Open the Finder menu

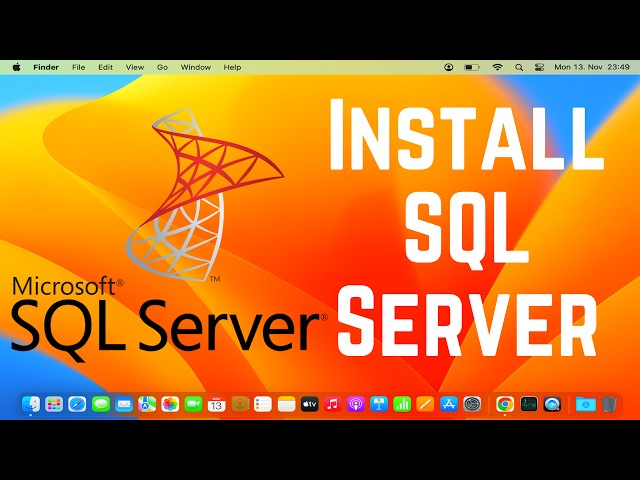[46, 67]
